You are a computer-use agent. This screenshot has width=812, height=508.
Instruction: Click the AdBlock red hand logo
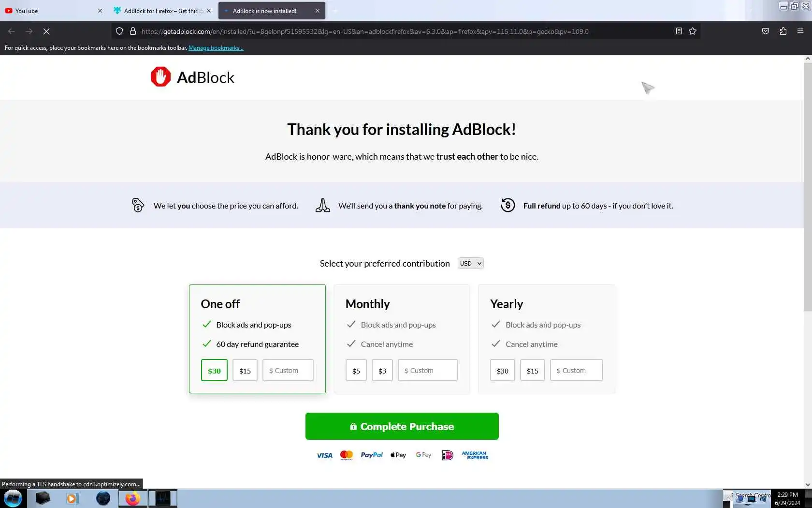pyautogui.click(x=160, y=77)
